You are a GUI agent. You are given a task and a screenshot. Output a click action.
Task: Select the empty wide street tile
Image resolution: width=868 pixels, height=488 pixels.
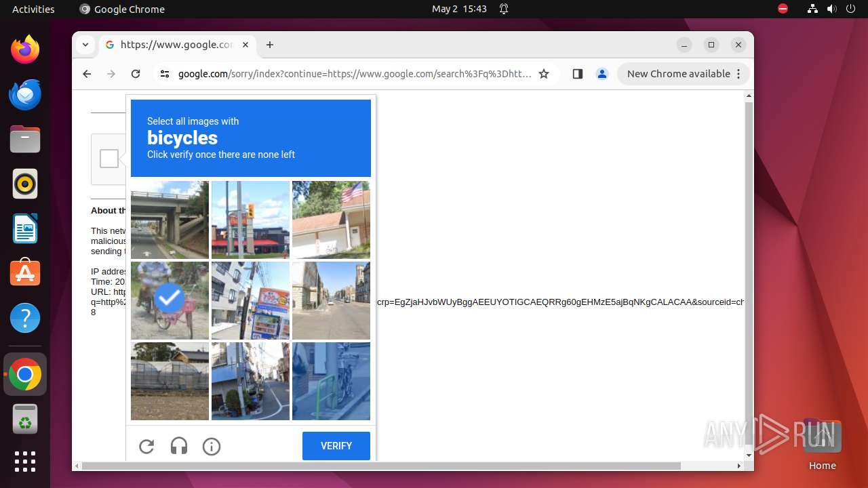coord(331,300)
